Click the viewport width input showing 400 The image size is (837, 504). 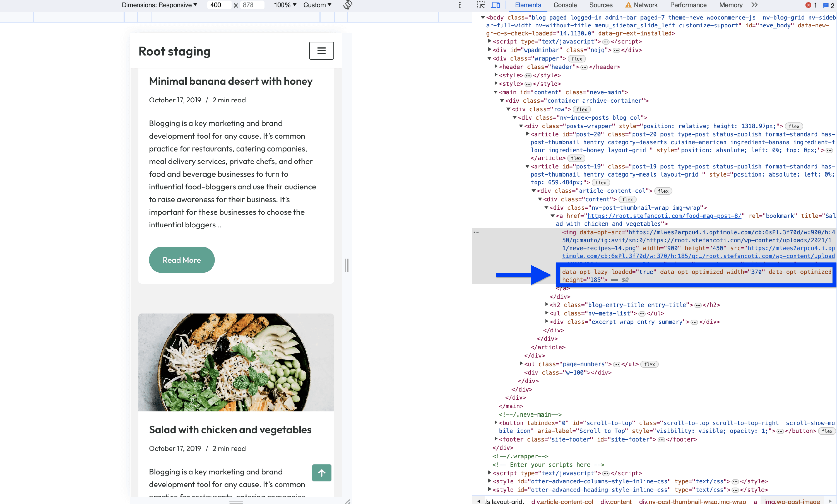click(x=218, y=5)
